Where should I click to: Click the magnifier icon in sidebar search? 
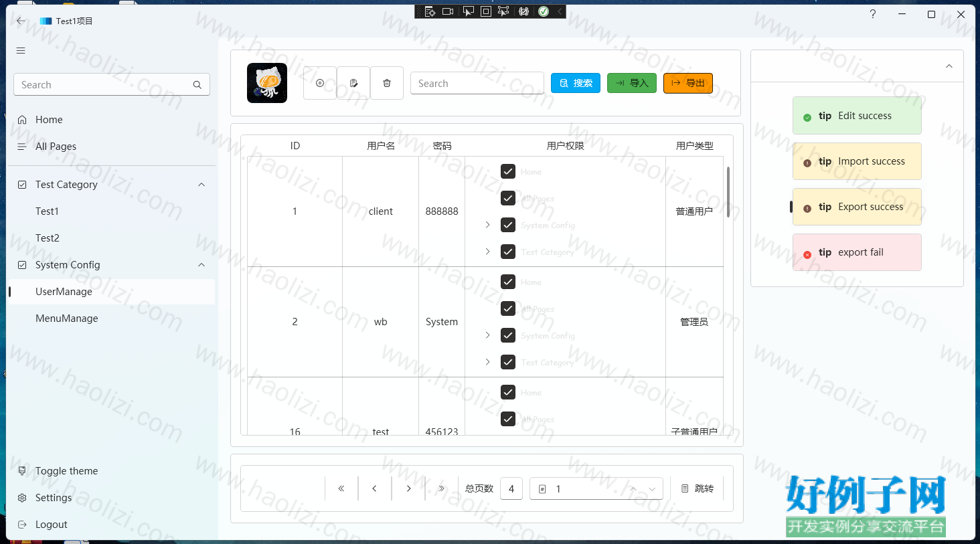click(197, 85)
